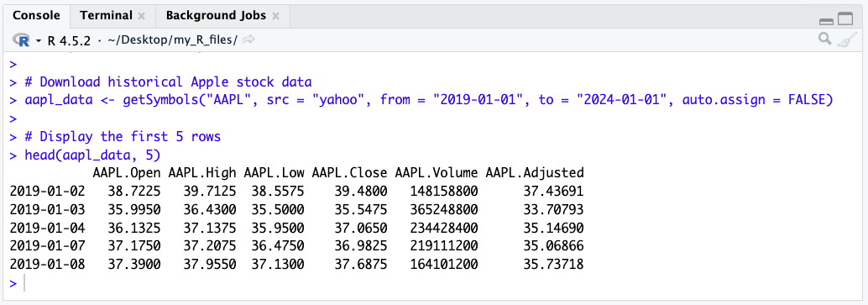Image resolution: width=868 pixels, height=305 pixels.
Task: Click the AAPL.Adjusted column header
Action: click(534, 172)
